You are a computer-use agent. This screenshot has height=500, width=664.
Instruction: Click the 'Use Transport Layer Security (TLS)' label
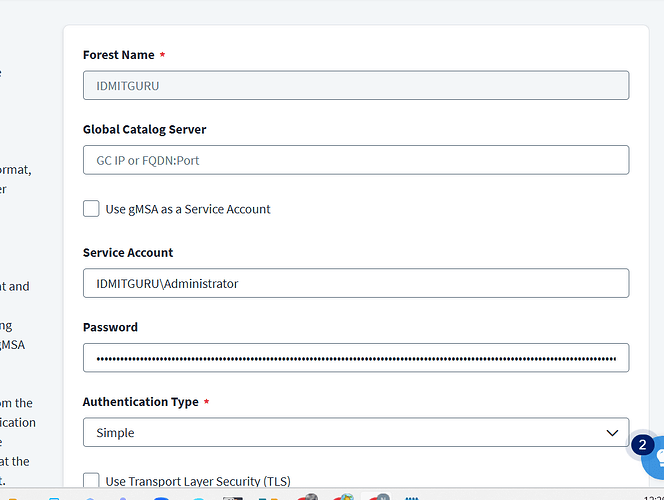(198, 481)
